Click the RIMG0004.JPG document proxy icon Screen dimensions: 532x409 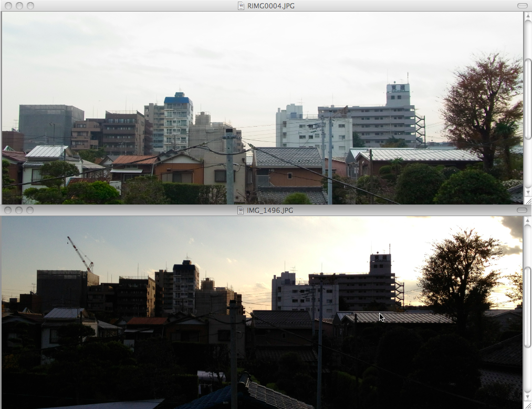[241, 6]
